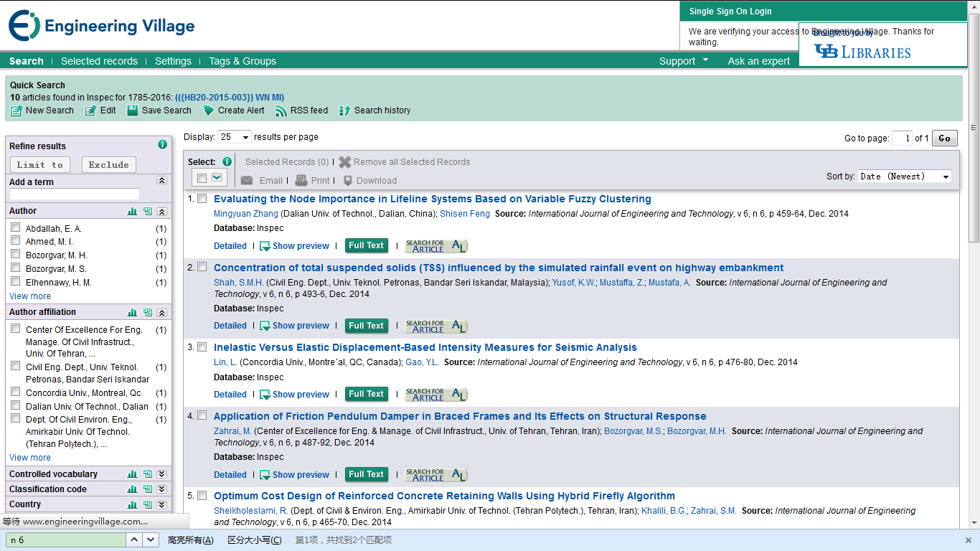Click the Go page button
Viewport: 980px width, 551px height.
pos(944,138)
